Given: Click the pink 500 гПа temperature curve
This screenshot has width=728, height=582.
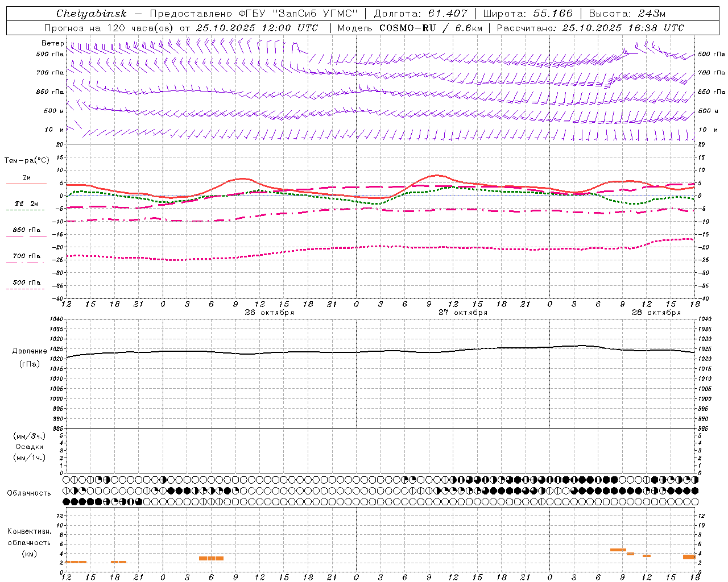Looking at the screenshot, I should click(x=381, y=246).
